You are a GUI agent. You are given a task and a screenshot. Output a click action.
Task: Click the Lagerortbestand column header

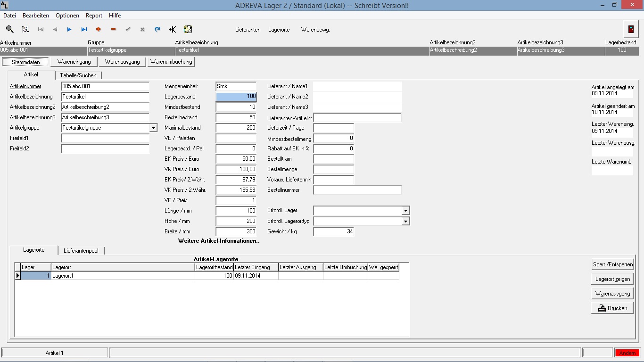214,267
